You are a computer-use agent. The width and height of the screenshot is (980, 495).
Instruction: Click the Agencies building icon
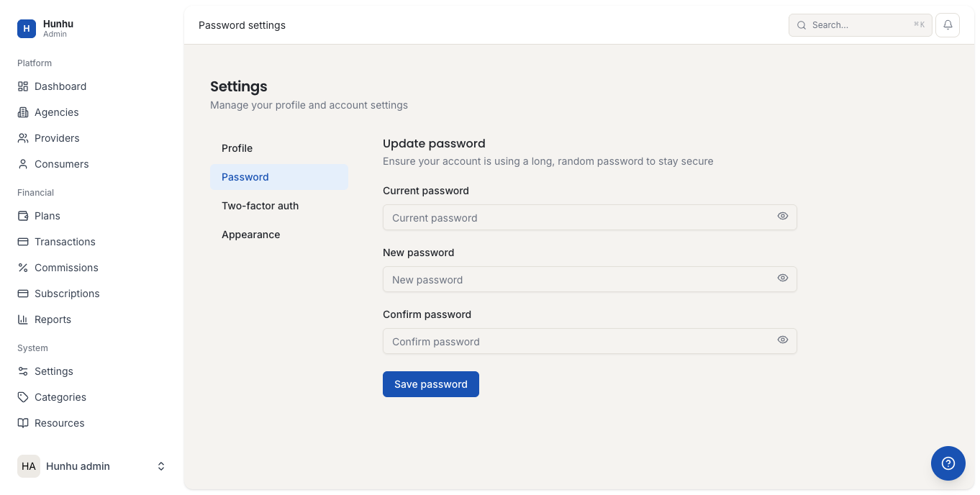[23, 112]
